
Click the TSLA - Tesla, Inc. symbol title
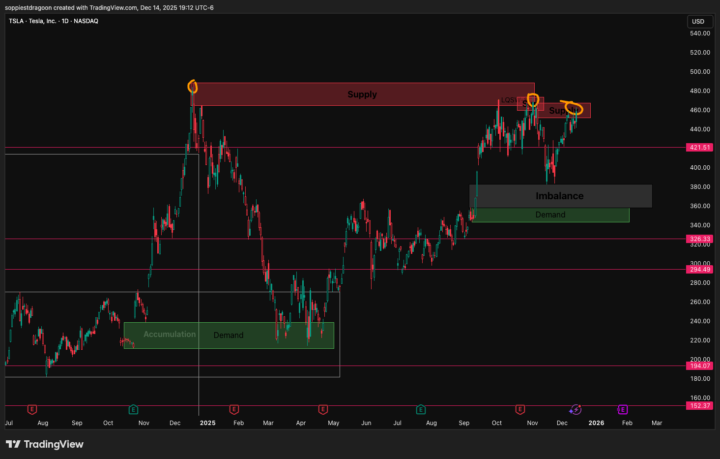pyautogui.click(x=54, y=21)
